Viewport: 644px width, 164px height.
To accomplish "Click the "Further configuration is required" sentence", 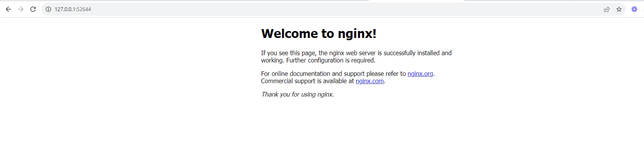I will pyautogui.click(x=330, y=60).
